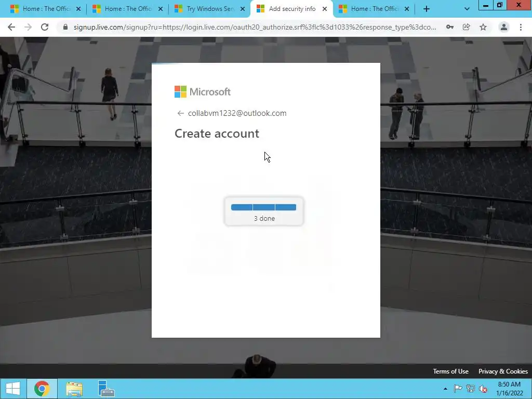Close the Add security info tab
The image size is (532, 399).
(325, 9)
